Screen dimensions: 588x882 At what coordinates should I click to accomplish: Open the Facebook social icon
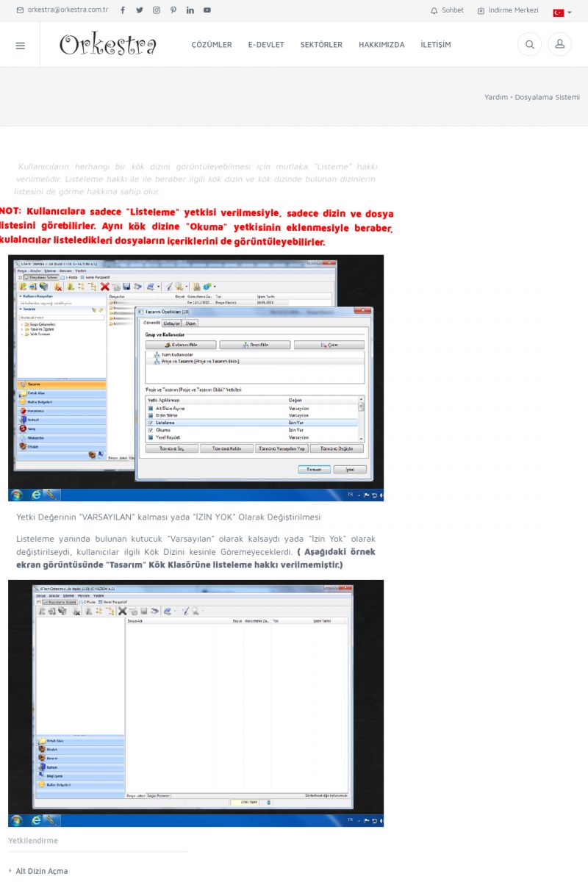123,10
